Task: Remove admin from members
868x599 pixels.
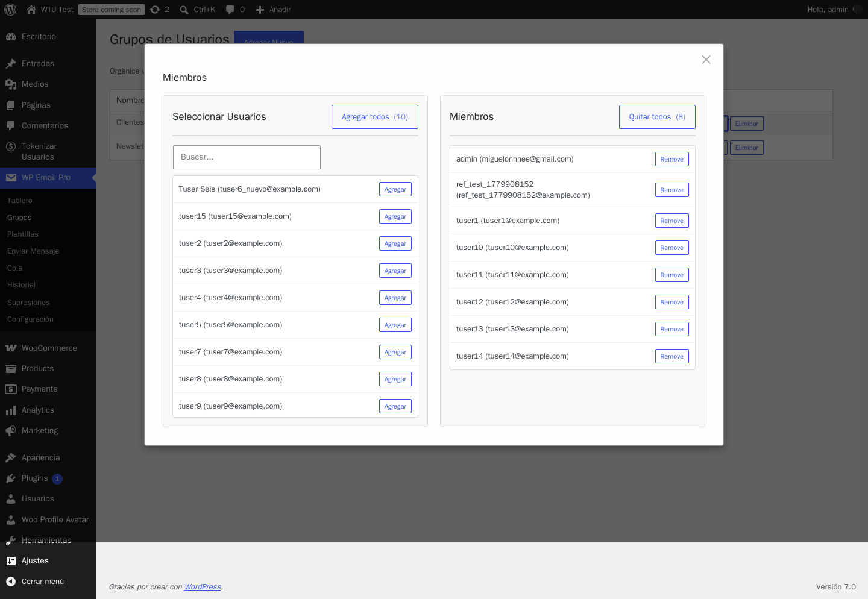Action: (672, 159)
